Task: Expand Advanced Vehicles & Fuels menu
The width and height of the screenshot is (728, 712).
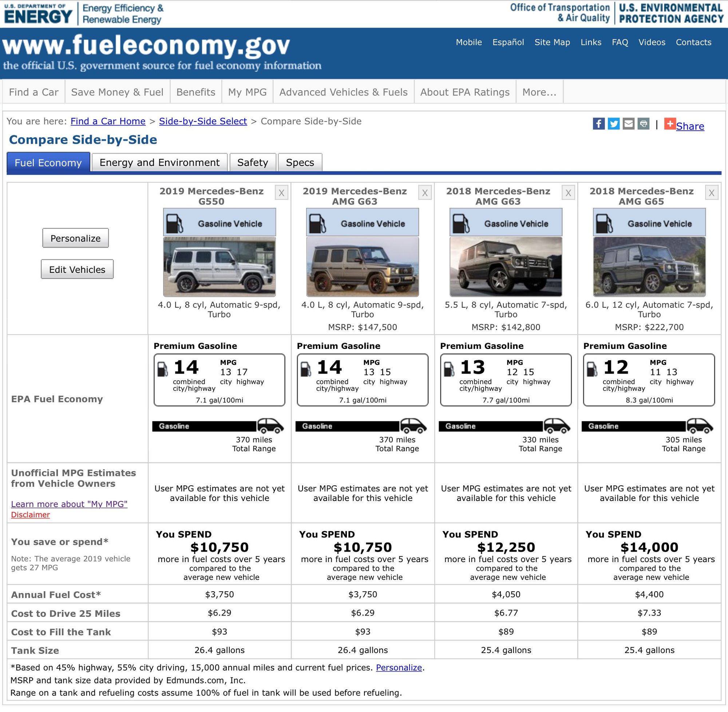Action: tap(343, 92)
